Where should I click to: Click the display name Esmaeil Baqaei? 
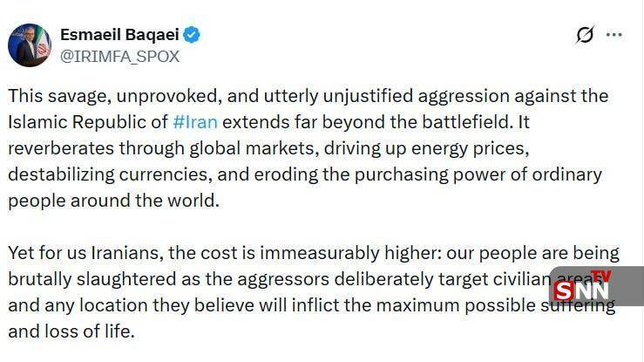[119, 35]
